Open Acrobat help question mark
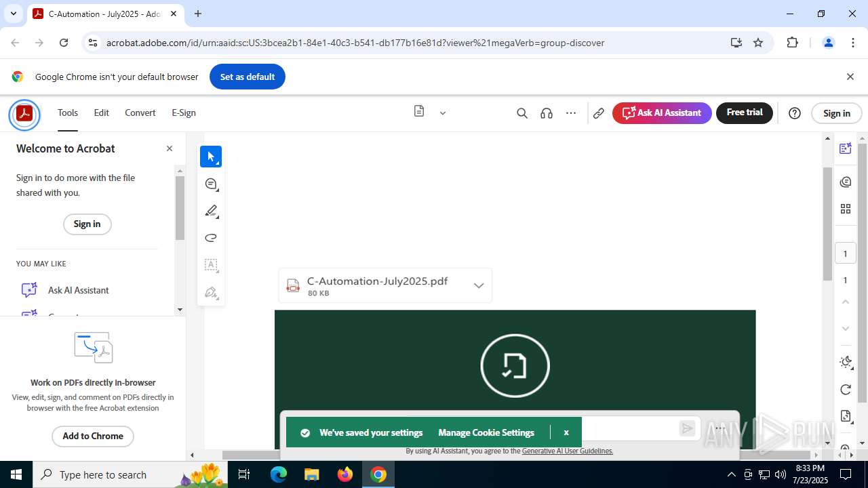The width and height of the screenshot is (868, 488). 795,113
